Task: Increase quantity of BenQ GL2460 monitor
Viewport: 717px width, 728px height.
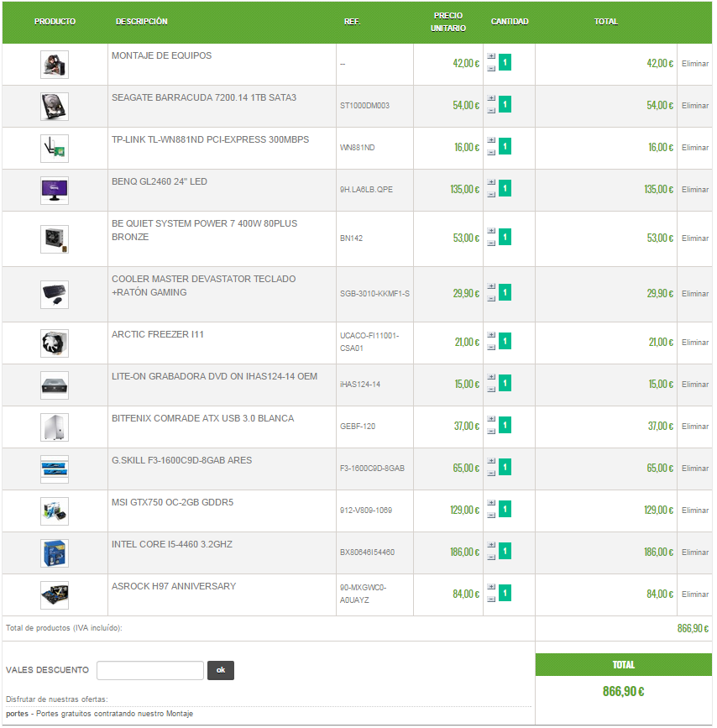Action: pyautogui.click(x=491, y=182)
